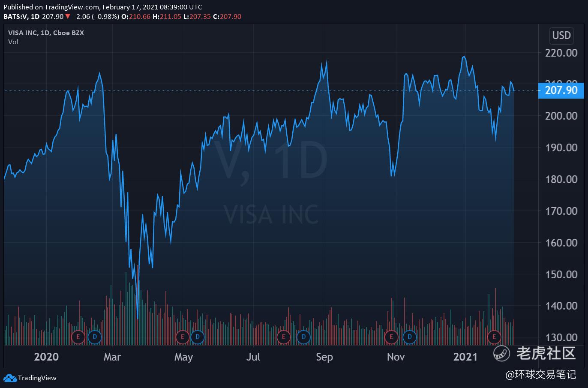This screenshot has height=388, width=588.
Task: Click the earnings marker near May
Action: click(x=183, y=337)
